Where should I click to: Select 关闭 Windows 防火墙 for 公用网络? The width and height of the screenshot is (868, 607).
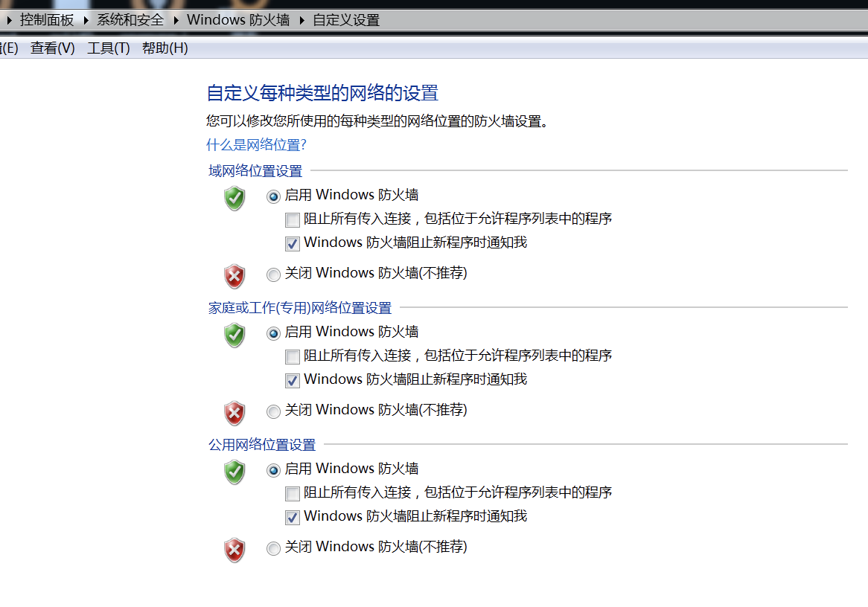click(x=274, y=548)
